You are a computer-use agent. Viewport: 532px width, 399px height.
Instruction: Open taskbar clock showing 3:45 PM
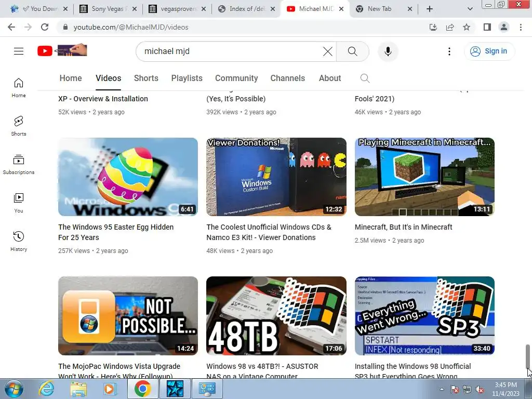pos(506,389)
